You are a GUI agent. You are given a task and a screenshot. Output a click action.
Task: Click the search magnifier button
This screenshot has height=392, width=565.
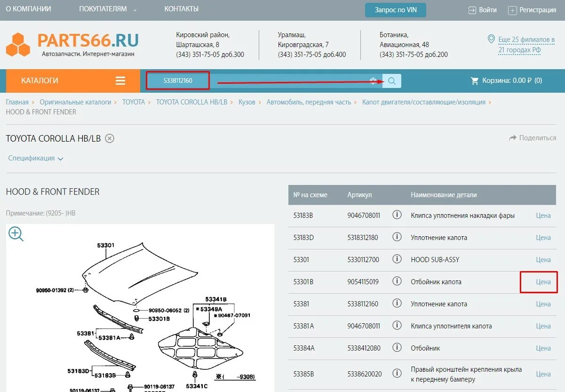click(392, 81)
